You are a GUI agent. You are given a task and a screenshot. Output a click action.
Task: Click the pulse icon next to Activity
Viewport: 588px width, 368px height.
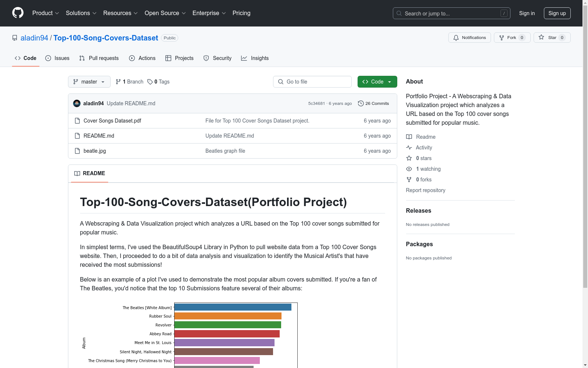[409, 148]
